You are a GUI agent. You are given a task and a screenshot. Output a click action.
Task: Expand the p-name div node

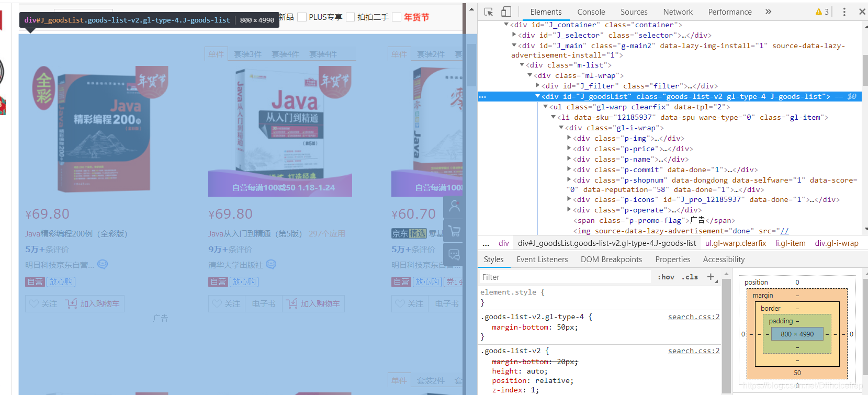[569, 159]
